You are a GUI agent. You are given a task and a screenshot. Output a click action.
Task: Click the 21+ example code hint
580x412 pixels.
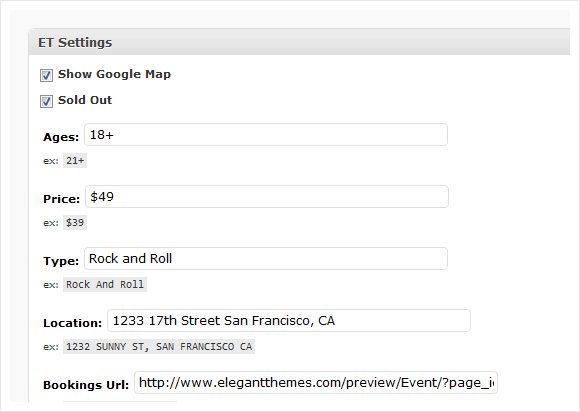point(75,161)
